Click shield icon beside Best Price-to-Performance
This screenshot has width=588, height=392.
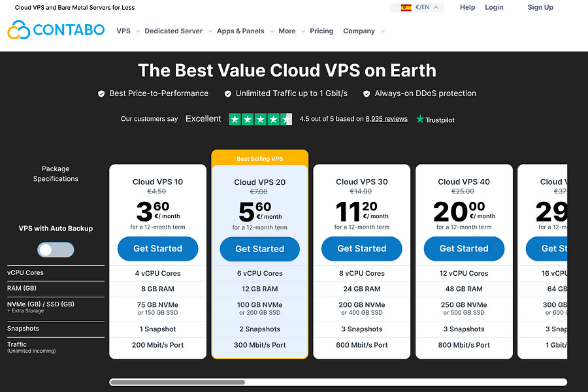(x=101, y=94)
